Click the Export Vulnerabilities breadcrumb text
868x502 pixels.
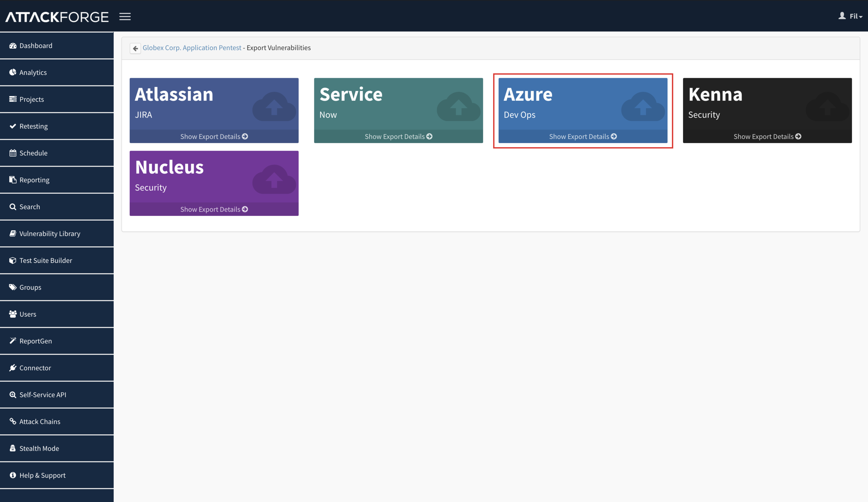point(278,48)
